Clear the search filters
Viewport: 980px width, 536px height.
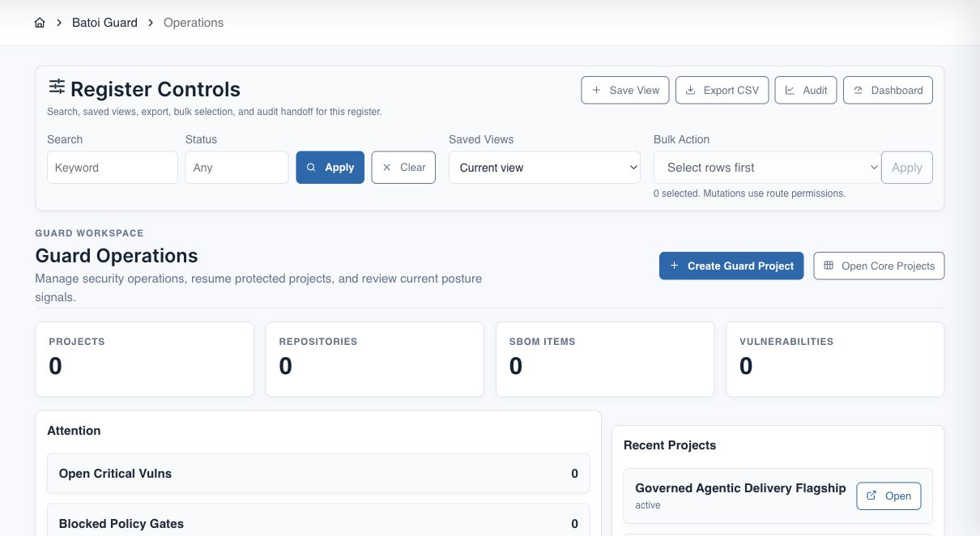(x=403, y=168)
